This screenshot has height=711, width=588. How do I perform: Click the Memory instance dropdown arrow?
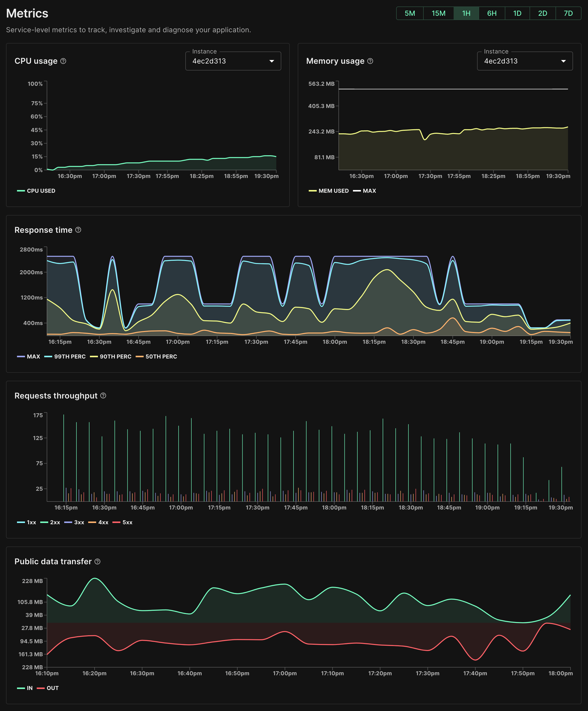tap(563, 61)
